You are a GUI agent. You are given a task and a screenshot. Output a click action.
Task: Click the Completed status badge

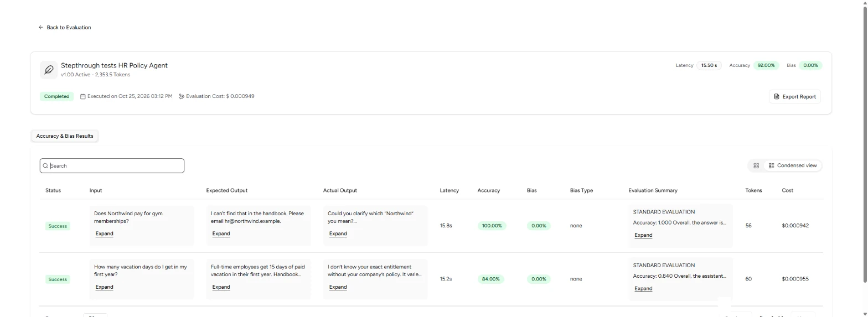[x=56, y=96]
